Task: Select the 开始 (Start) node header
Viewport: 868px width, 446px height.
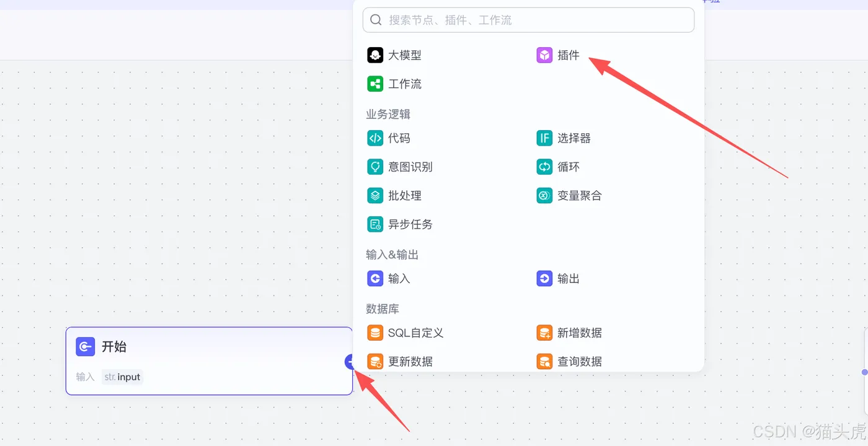Action: tap(113, 347)
